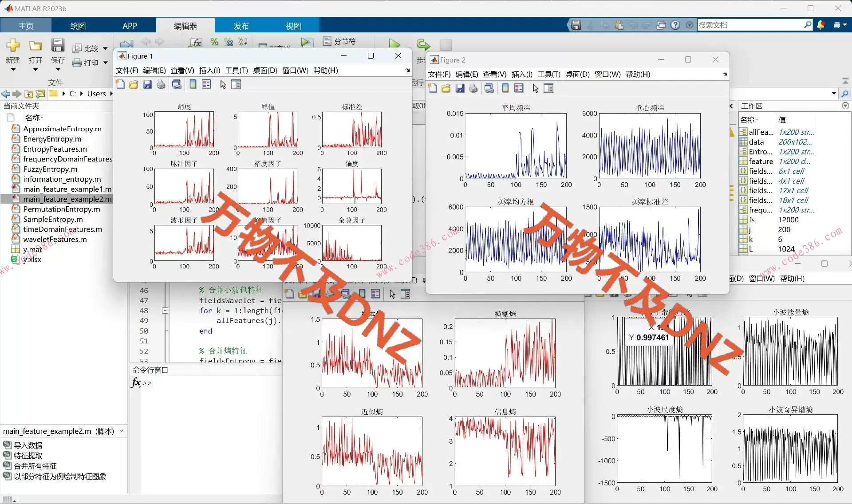Select FuzzyEntropy.m in current folder list
The width and height of the screenshot is (852, 504).
click(x=50, y=169)
